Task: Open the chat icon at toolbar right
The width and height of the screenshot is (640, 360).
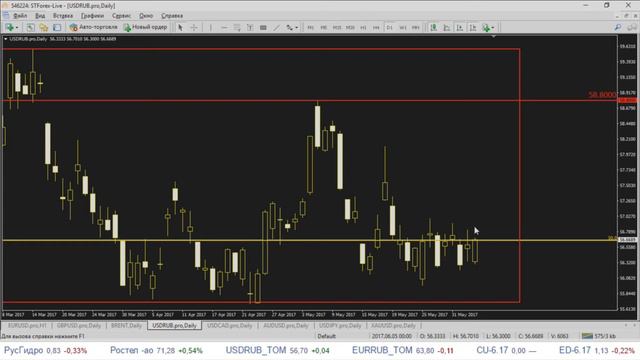Action: coord(631,27)
